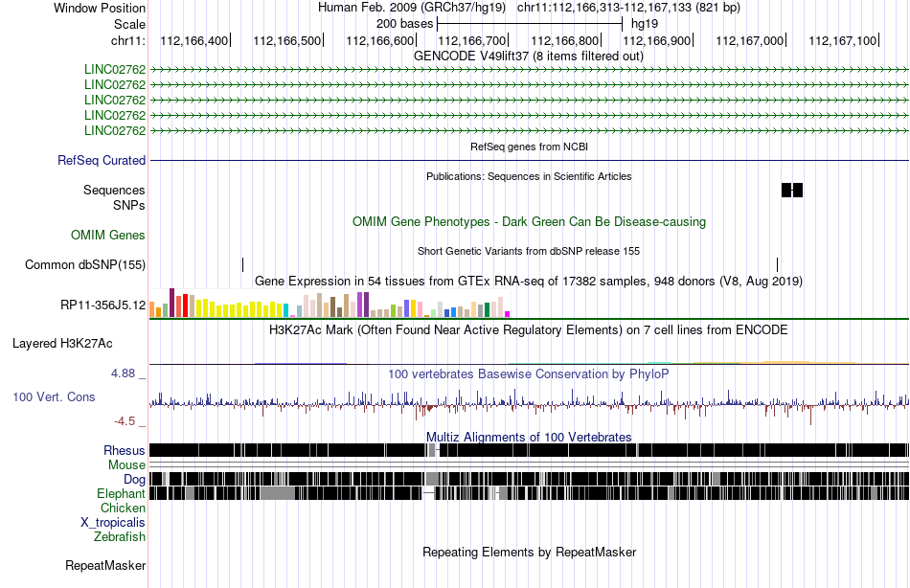Screen dimensions: 910x588
Task: Click the OMIM Genes label
Action: coord(108,235)
